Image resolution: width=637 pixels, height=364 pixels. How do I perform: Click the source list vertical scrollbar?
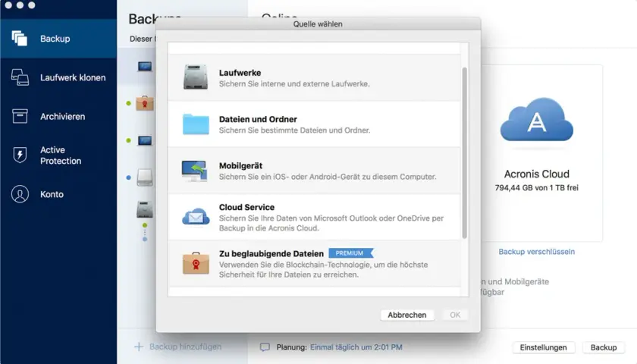(464, 153)
